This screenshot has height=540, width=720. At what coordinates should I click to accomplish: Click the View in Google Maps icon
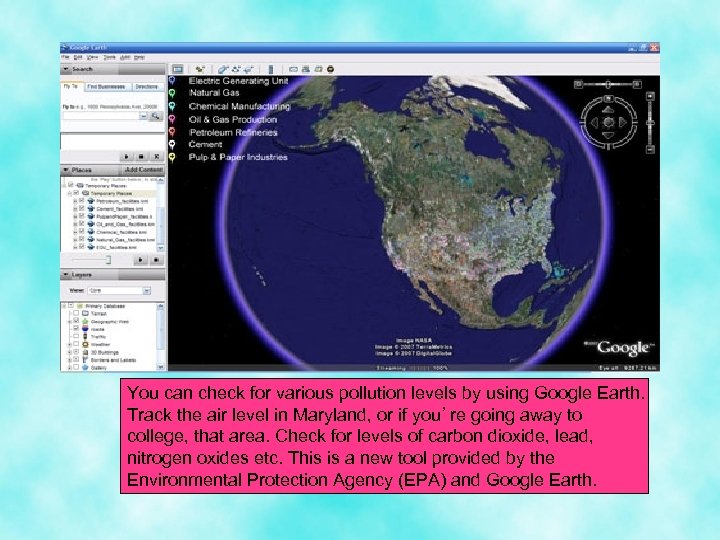tap(318, 69)
